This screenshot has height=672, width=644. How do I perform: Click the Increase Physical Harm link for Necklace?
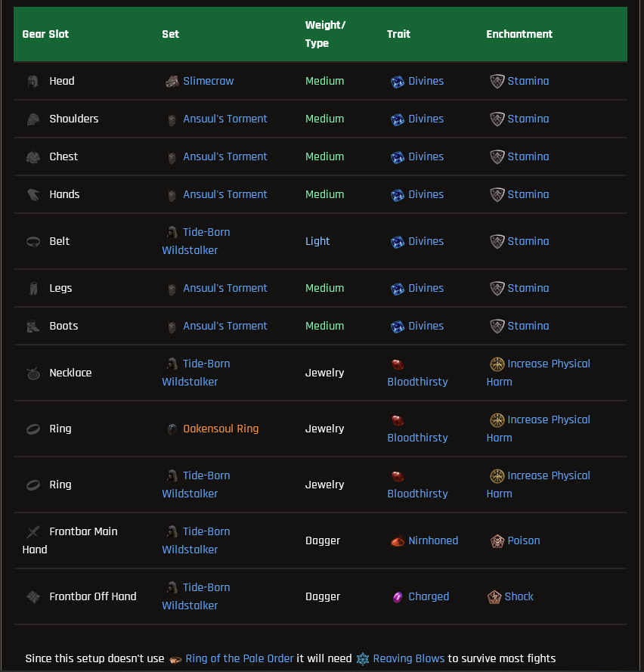[x=538, y=373]
